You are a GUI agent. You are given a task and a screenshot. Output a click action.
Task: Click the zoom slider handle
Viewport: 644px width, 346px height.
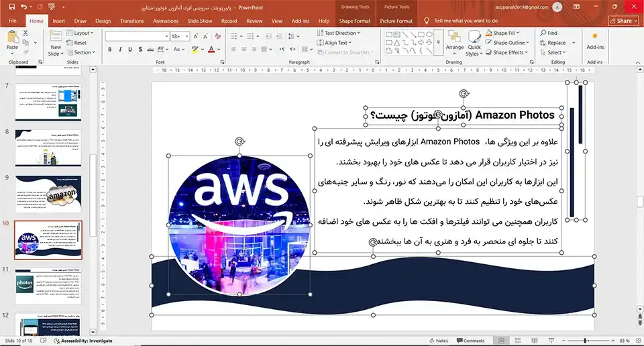tap(585, 341)
